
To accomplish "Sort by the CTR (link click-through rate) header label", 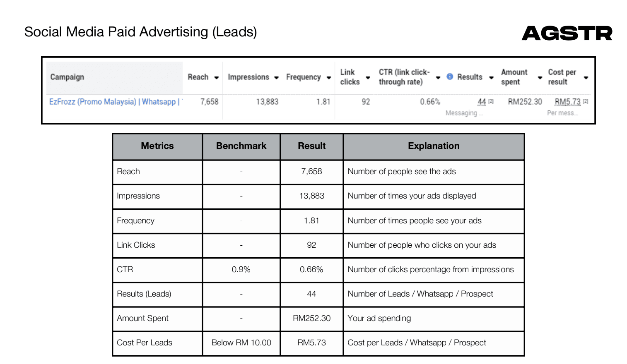I will tap(404, 77).
